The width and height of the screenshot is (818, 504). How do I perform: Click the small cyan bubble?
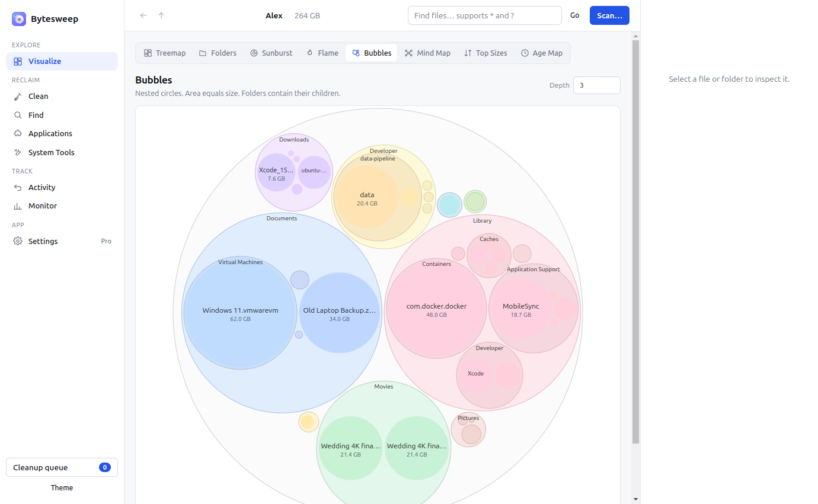449,205
